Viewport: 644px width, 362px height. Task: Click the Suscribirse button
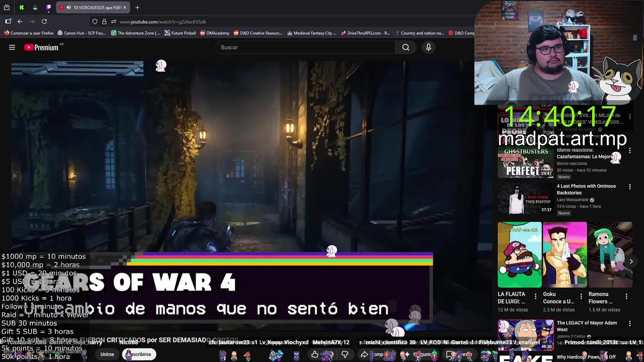pyautogui.click(x=139, y=354)
